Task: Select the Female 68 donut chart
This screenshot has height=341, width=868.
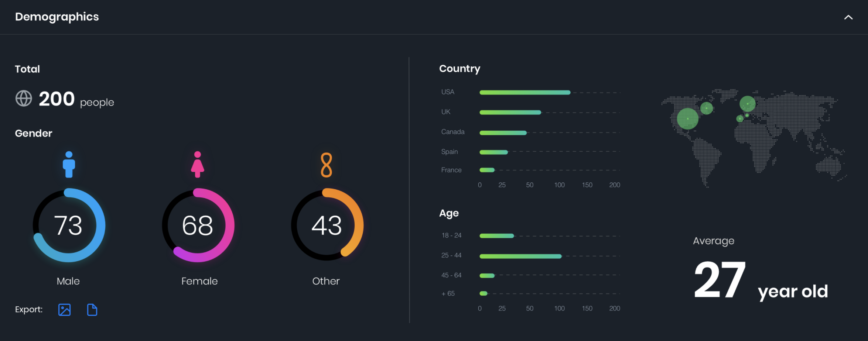Action: [x=198, y=225]
